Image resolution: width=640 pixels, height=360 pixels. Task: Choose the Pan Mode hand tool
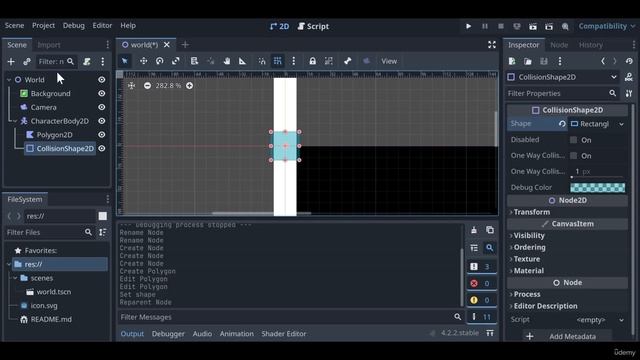[227, 61]
